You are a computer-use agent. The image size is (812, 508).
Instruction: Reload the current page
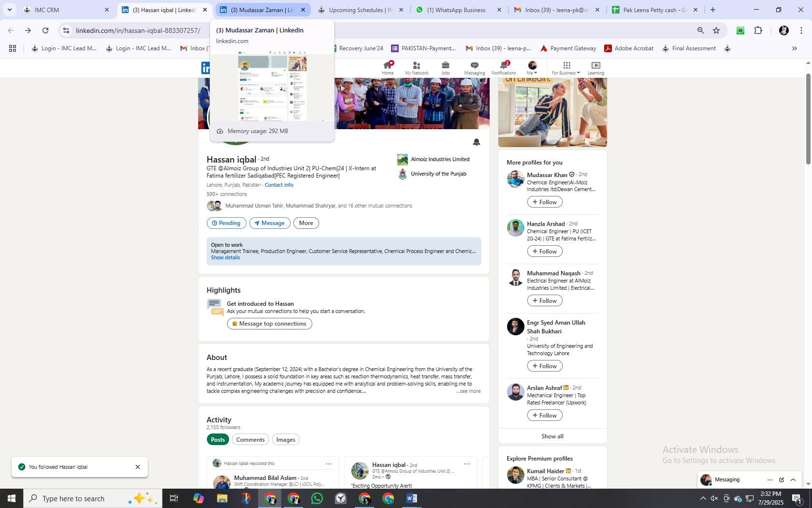[45, 30]
